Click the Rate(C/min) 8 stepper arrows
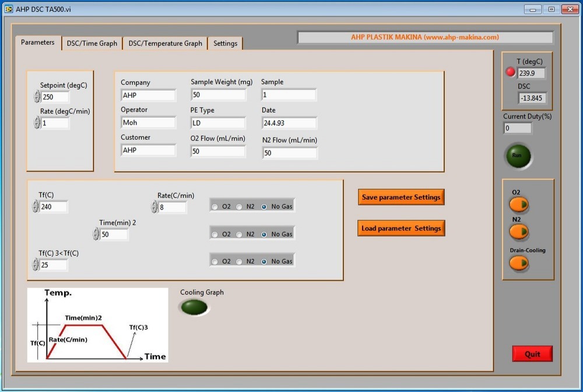The image size is (583, 392). point(154,207)
